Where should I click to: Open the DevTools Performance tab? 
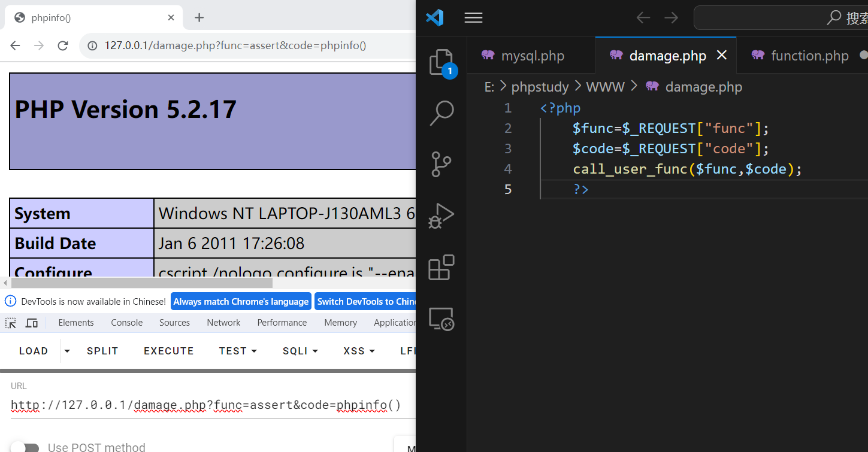tap(282, 323)
